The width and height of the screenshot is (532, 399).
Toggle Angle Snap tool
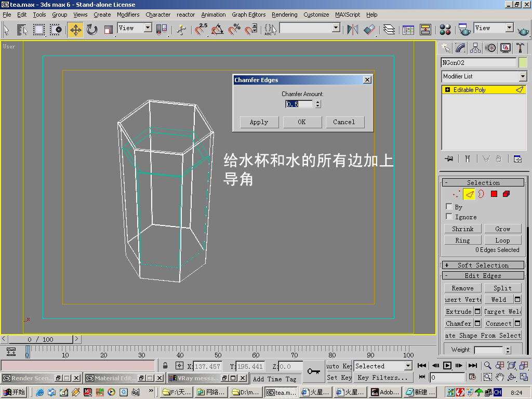[217, 30]
